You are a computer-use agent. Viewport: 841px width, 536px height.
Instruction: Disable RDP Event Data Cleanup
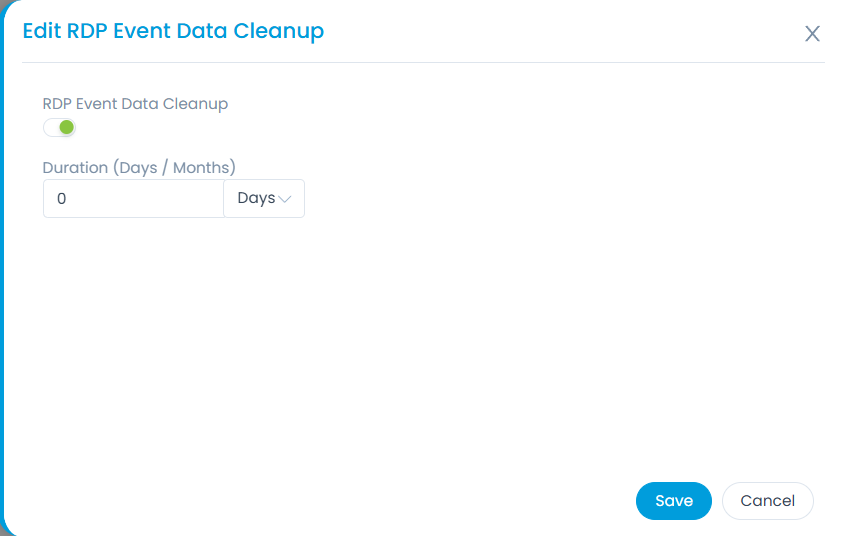pyautogui.click(x=60, y=127)
